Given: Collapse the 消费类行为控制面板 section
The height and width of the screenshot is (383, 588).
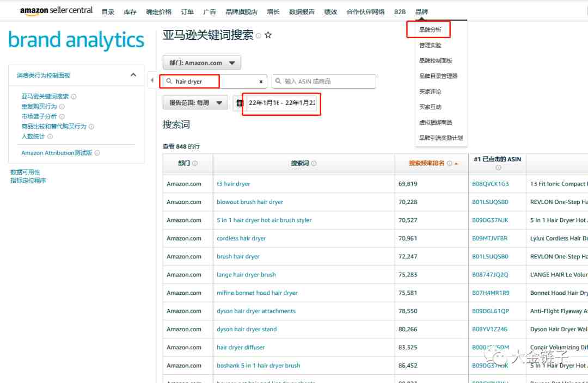Looking at the screenshot, I should pyautogui.click(x=133, y=75).
